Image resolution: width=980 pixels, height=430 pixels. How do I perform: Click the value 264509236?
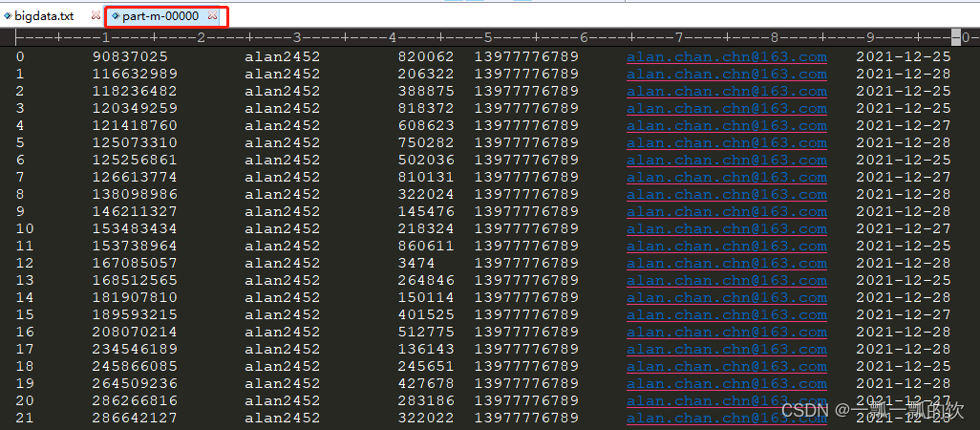(x=135, y=383)
